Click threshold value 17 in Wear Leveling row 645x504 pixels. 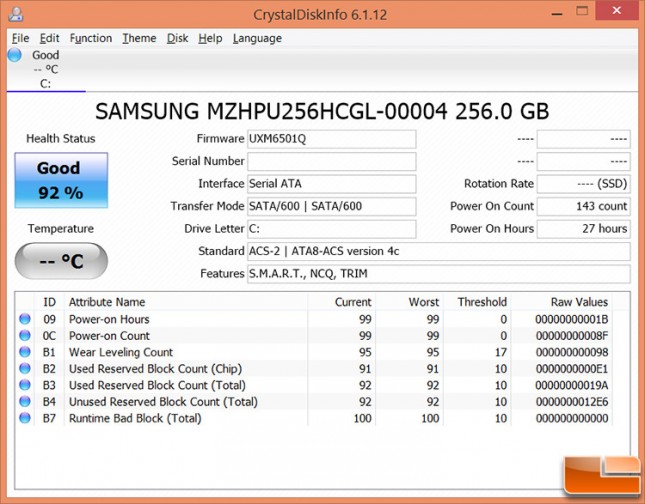tap(501, 352)
